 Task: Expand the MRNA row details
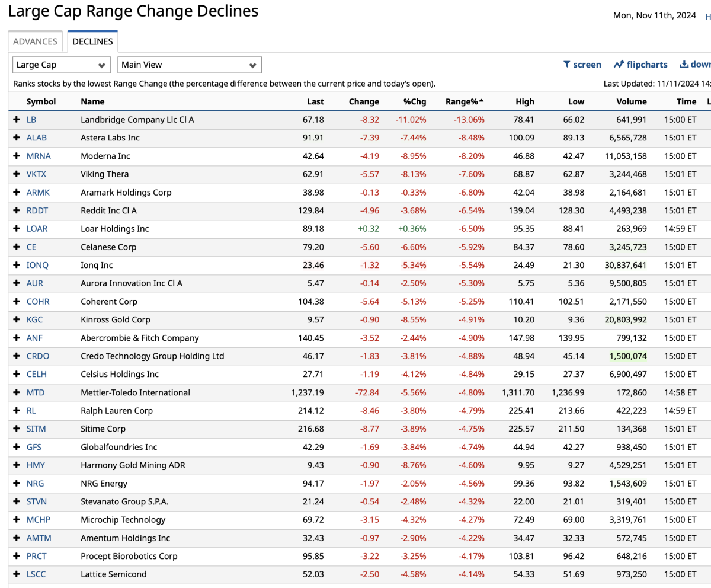pos(17,156)
